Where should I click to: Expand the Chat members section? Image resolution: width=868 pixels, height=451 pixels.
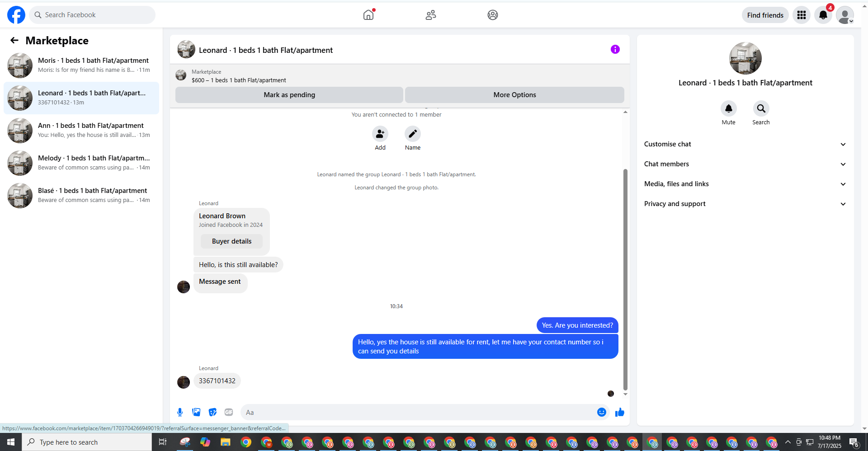pos(745,164)
